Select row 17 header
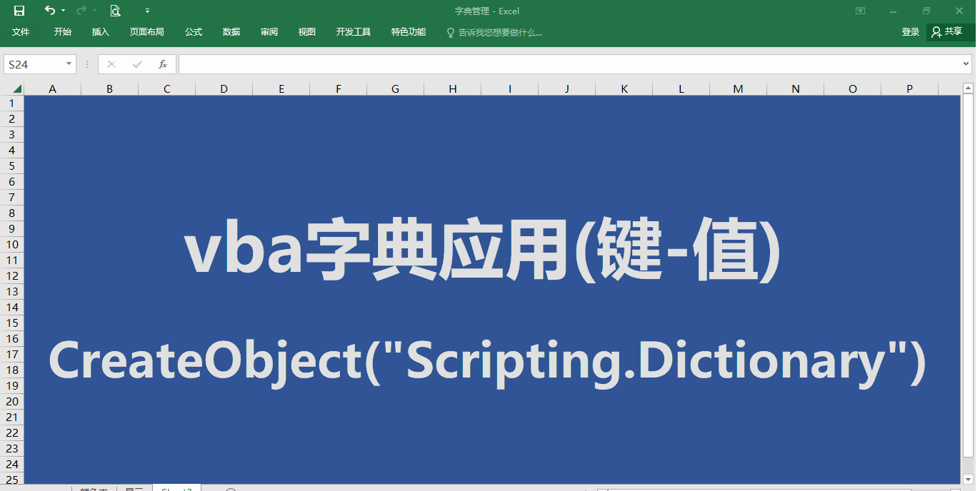The image size is (980, 491). coord(11,355)
